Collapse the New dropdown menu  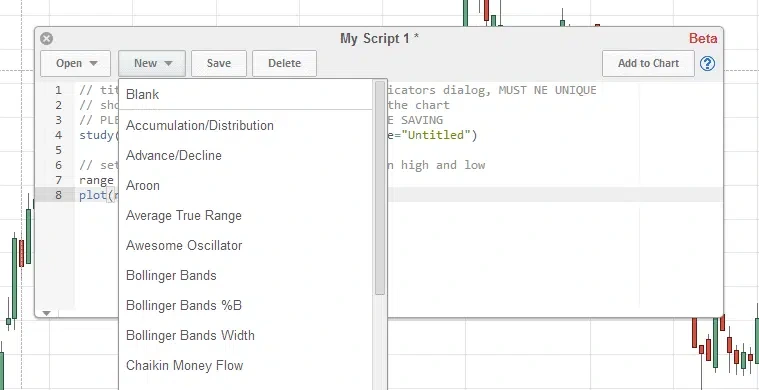coord(152,63)
